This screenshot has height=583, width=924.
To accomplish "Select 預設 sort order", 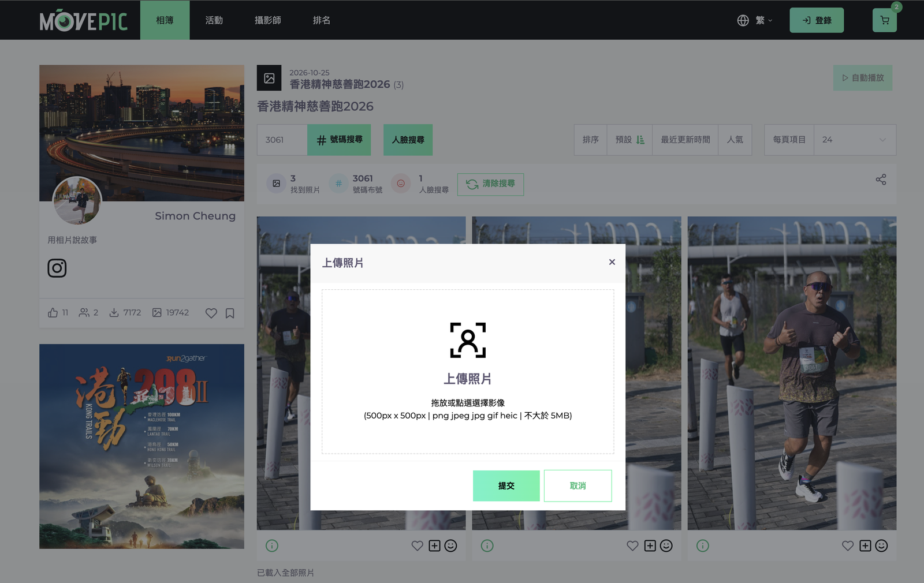I will click(x=629, y=140).
